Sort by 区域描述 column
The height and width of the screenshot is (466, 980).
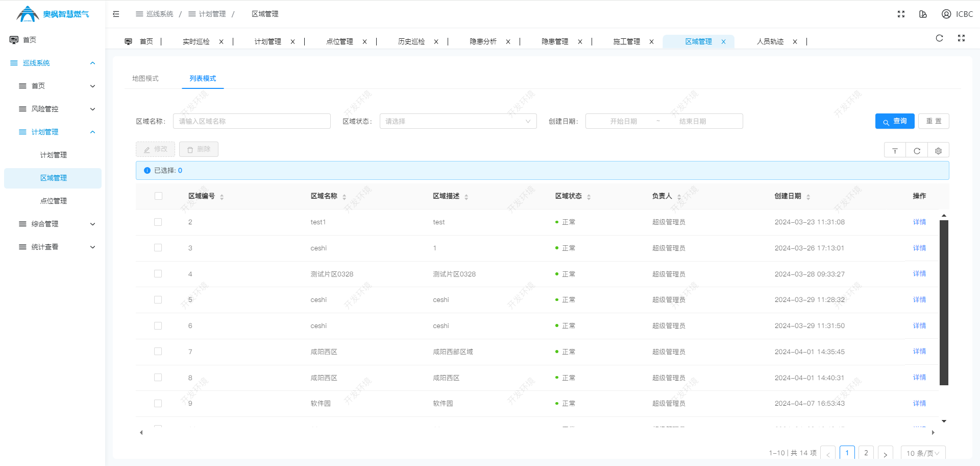(x=466, y=197)
